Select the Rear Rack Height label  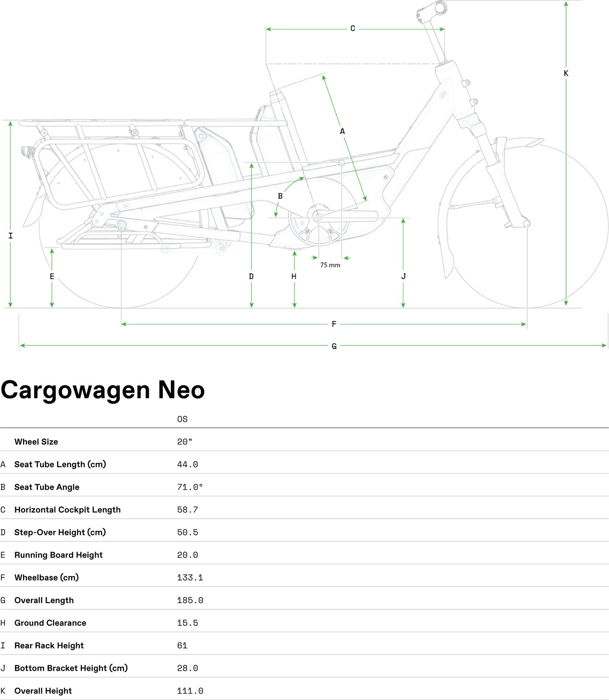[x=49, y=646]
